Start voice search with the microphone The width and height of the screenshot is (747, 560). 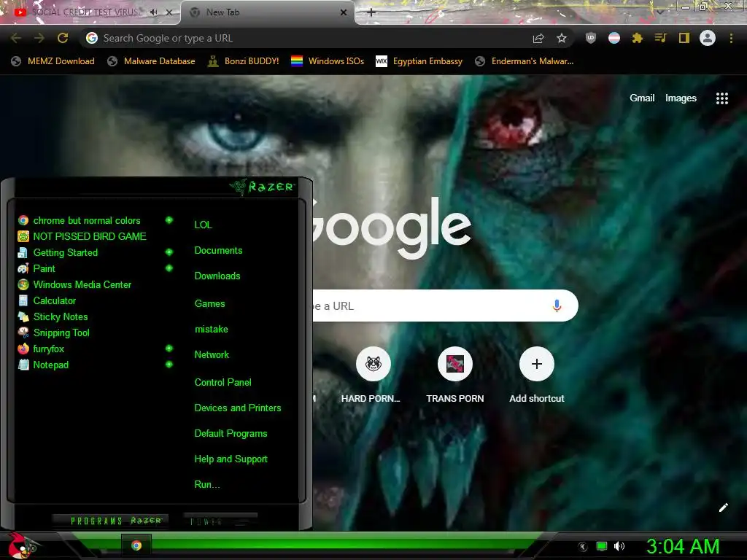[557, 306]
